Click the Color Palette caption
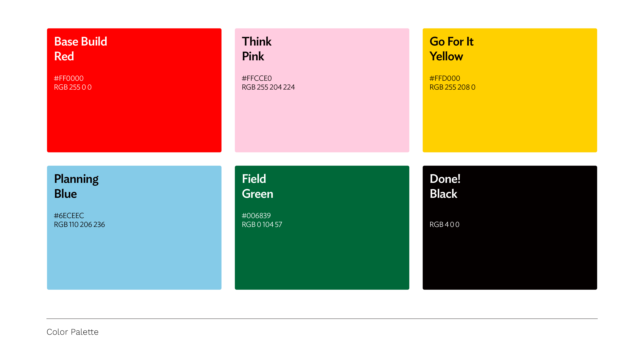 (72, 332)
